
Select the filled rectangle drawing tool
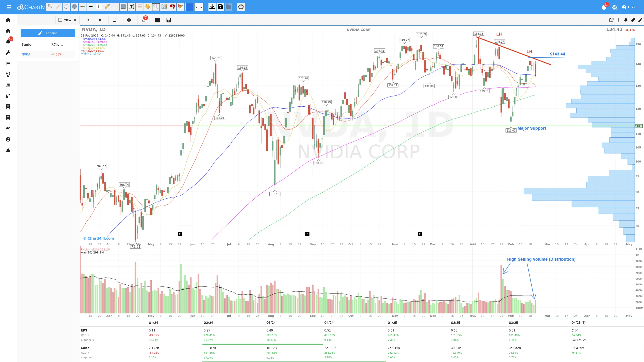coord(123,7)
